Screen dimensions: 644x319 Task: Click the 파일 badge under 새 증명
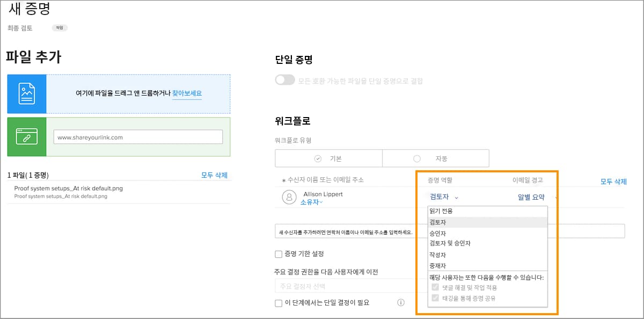59,27
